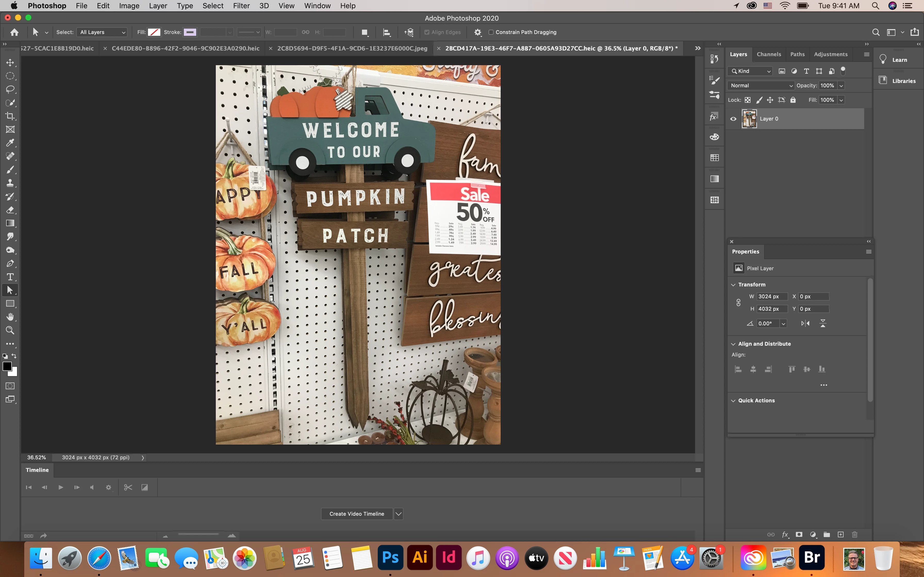This screenshot has height=577, width=924.
Task: Select the Zoom tool
Action: coord(10,330)
